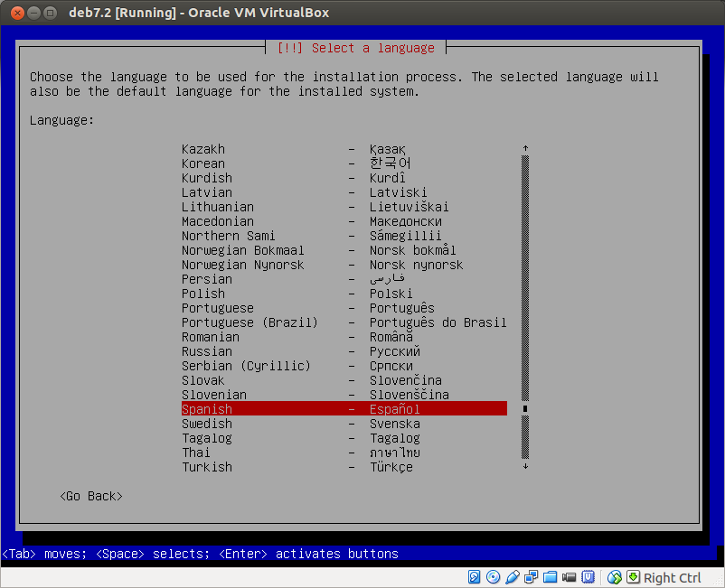Screen dimensions: 725x588
Task: Click the optical CD/DVD status icon
Action: click(493, 577)
